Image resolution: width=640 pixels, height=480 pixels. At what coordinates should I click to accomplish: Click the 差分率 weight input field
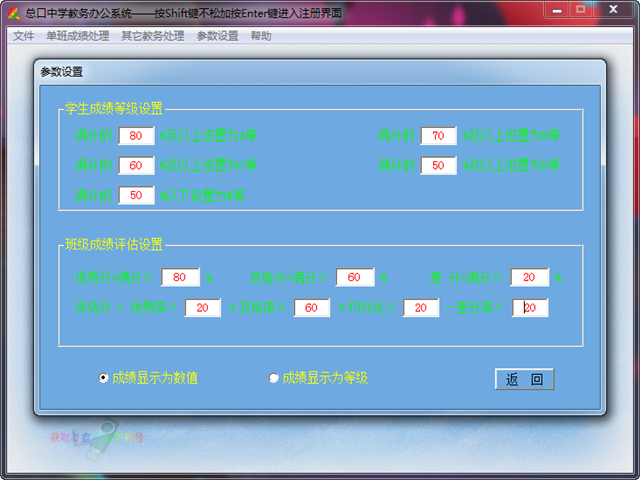pos(530,308)
